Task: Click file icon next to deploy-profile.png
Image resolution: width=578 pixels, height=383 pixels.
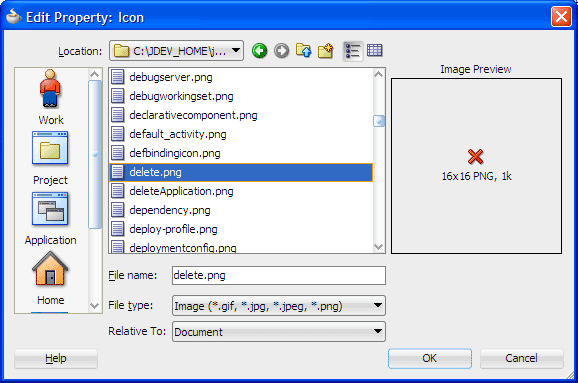Action: 118,229
